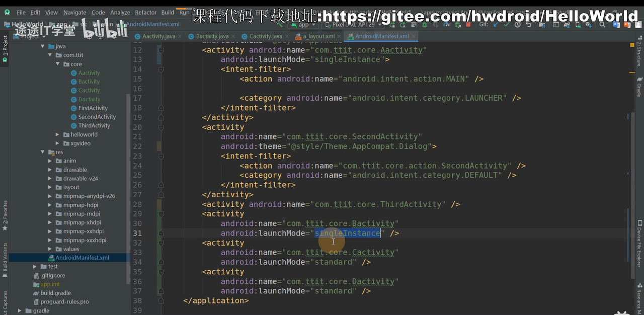This screenshot has width=644, height=315.
Task: Expand the values folder
Action: (50, 249)
